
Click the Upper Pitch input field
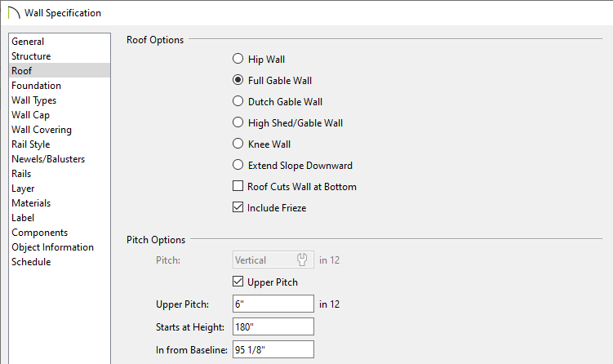click(x=273, y=304)
